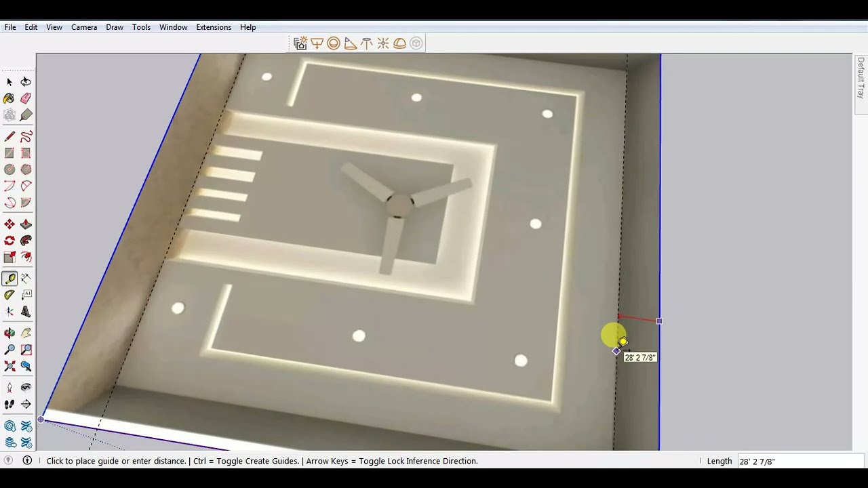Pick the 3D Text tool
Screen dimensions: 868x488
point(26,312)
